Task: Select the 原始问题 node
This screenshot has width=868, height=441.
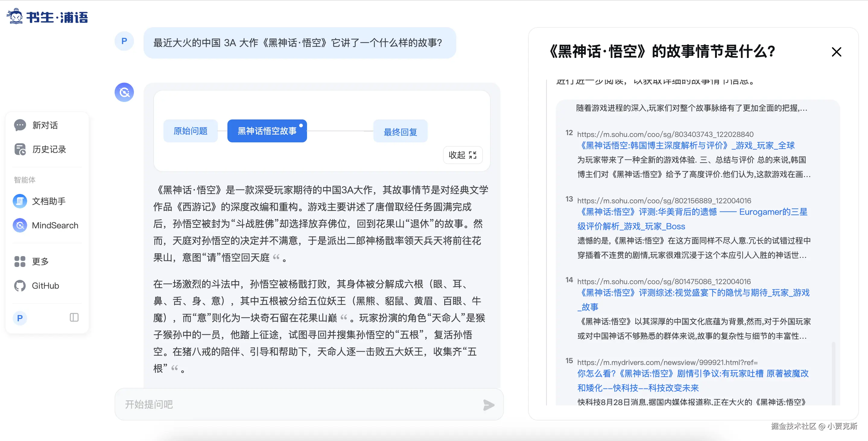Action: (x=190, y=131)
